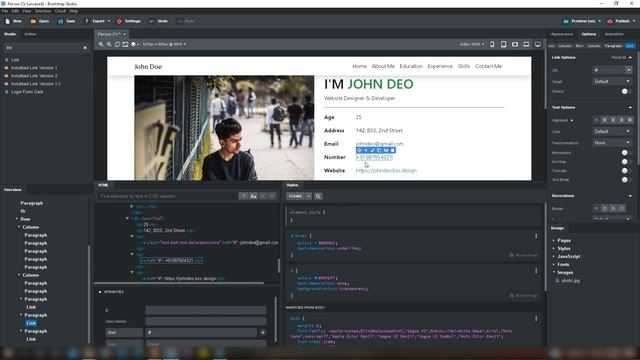Click the Contact Me nav link in preview
Screen dimensions: 640x360
488,66
